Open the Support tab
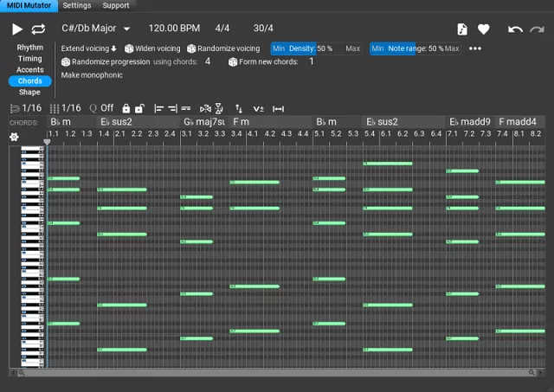This screenshot has width=554, height=392. click(x=115, y=5)
